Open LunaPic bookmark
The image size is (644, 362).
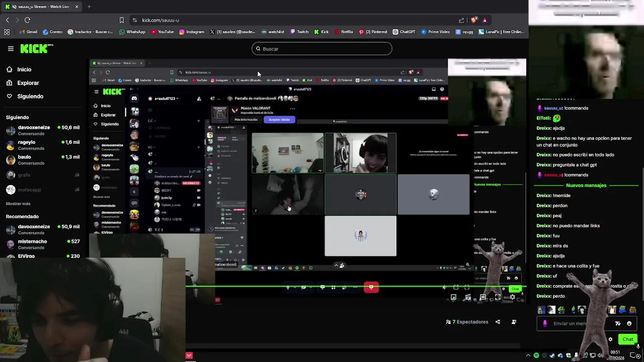click(502, 32)
